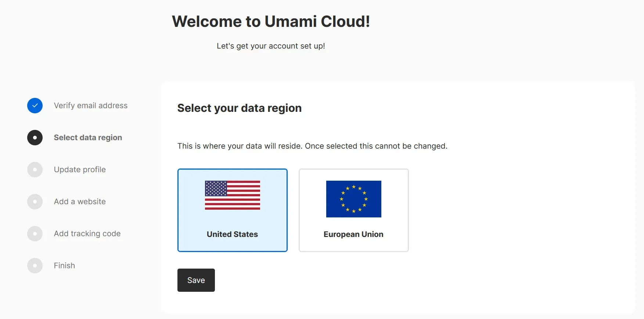Select the Add tracking code step label
Screen dimensions: 644x319
[x=87, y=234]
